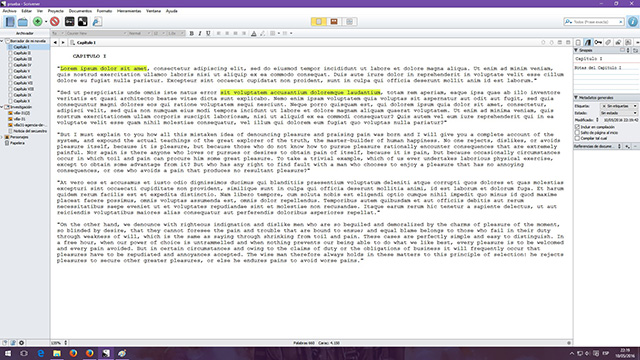Apply italic formatting
The image size is (640, 360).
click(200, 33)
